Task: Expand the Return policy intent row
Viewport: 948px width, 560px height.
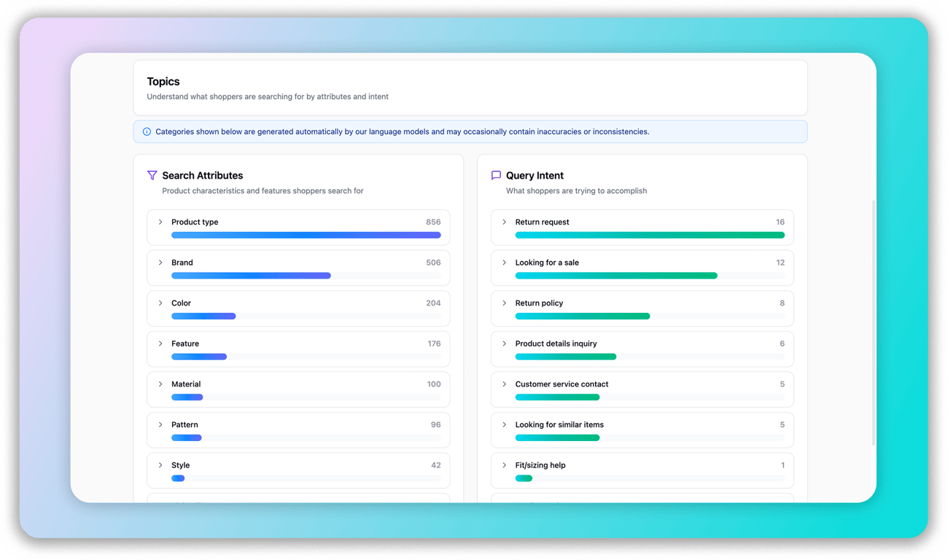Action: 504,303
